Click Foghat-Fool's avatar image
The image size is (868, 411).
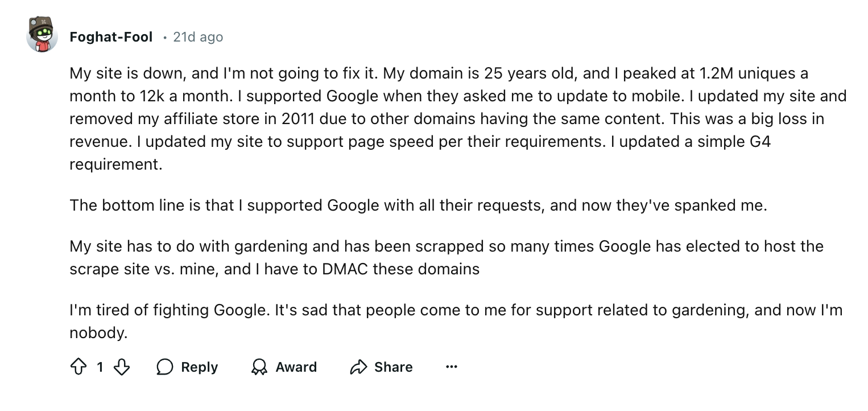(x=42, y=35)
